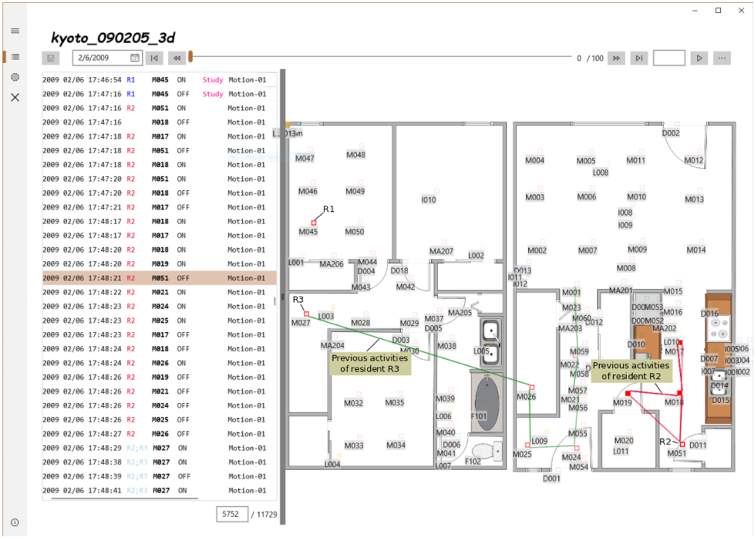Skip to last event button
The height and width of the screenshot is (539, 756).
pos(639,58)
